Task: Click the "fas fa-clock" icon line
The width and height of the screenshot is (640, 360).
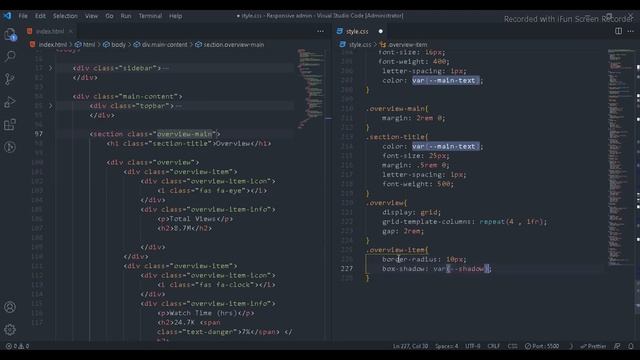Action: [216, 284]
